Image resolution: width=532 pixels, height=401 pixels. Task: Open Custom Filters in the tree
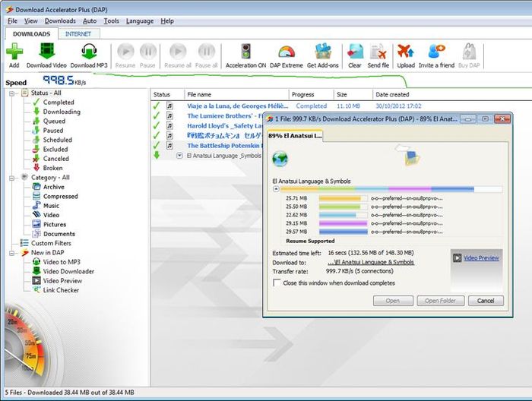[51, 243]
